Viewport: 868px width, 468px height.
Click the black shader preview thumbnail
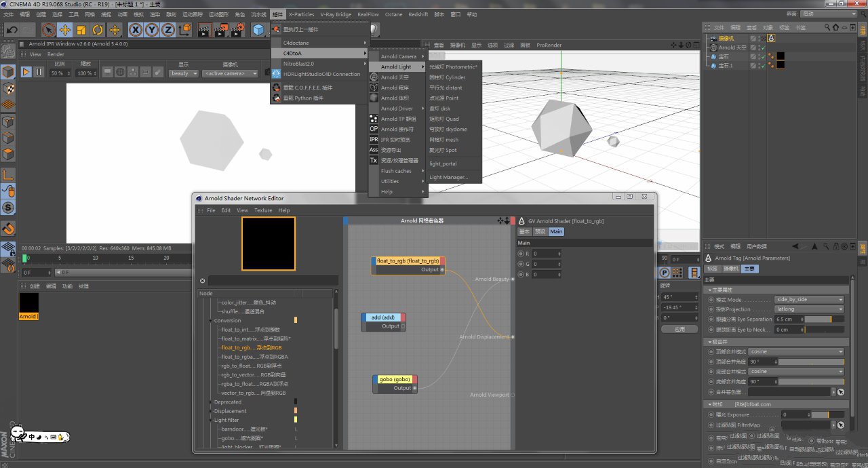point(269,244)
